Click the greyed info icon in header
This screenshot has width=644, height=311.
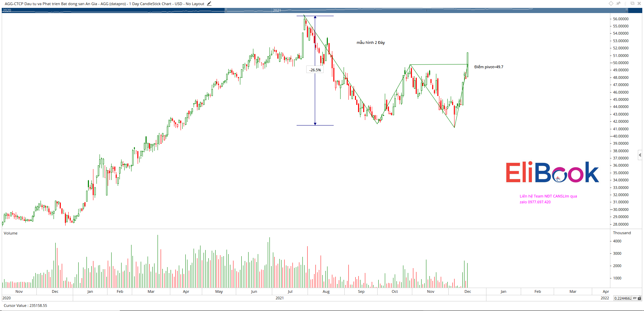click(625, 3)
